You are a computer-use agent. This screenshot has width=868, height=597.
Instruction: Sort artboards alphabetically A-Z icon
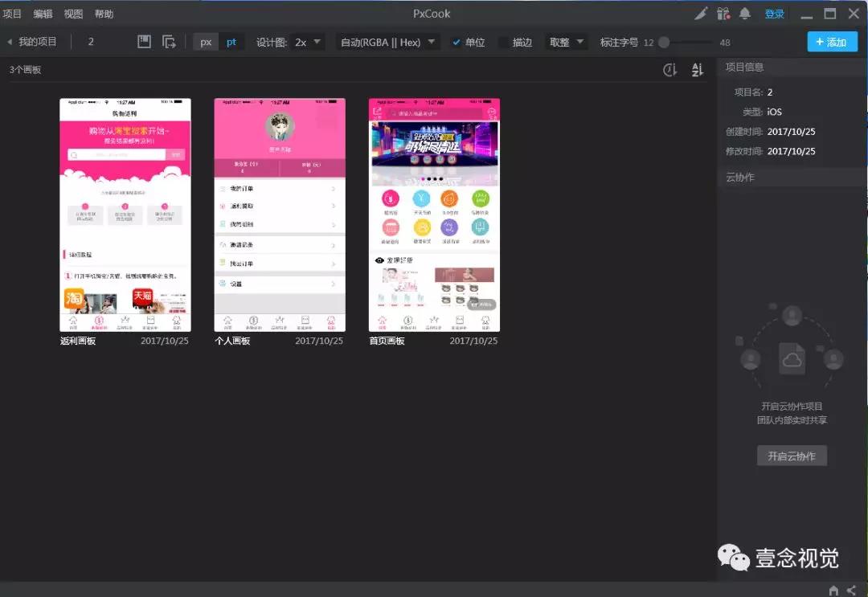tap(697, 70)
